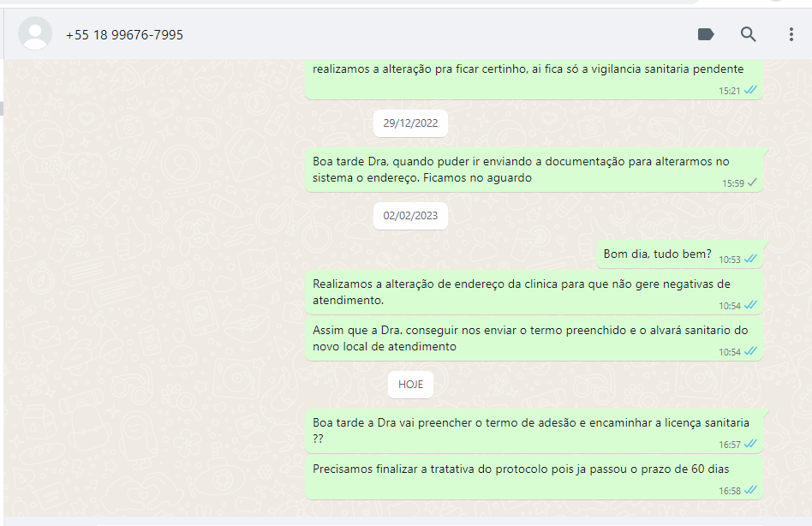
Task: Click the 02/02/2023 date separator
Action: (x=410, y=216)
